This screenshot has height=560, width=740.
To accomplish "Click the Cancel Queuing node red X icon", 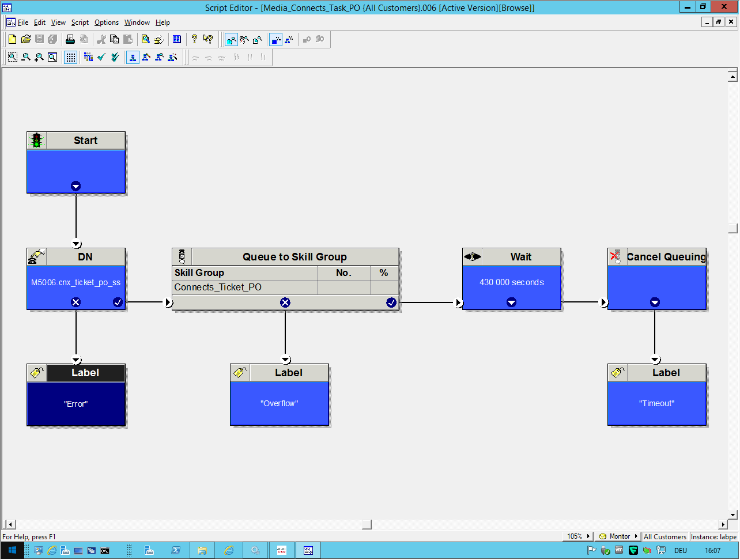I will pyautogui.click(x=617, y=257).
